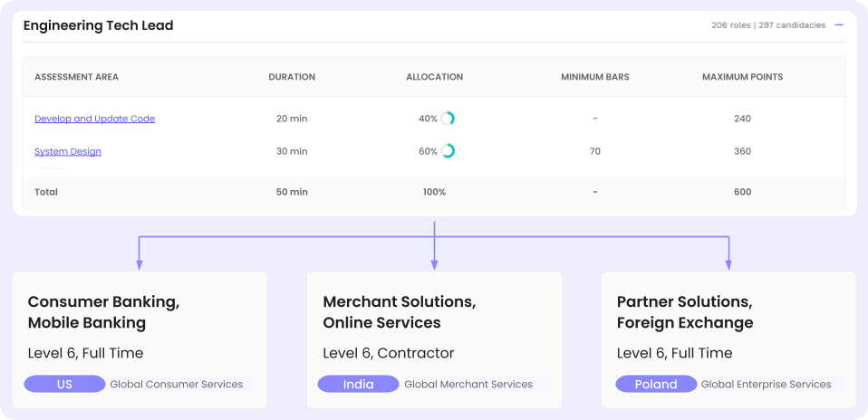Click the System Design minimum bar value 70
Image resolution: width=868 pixels, height=420 pixels.
(594, 151)
